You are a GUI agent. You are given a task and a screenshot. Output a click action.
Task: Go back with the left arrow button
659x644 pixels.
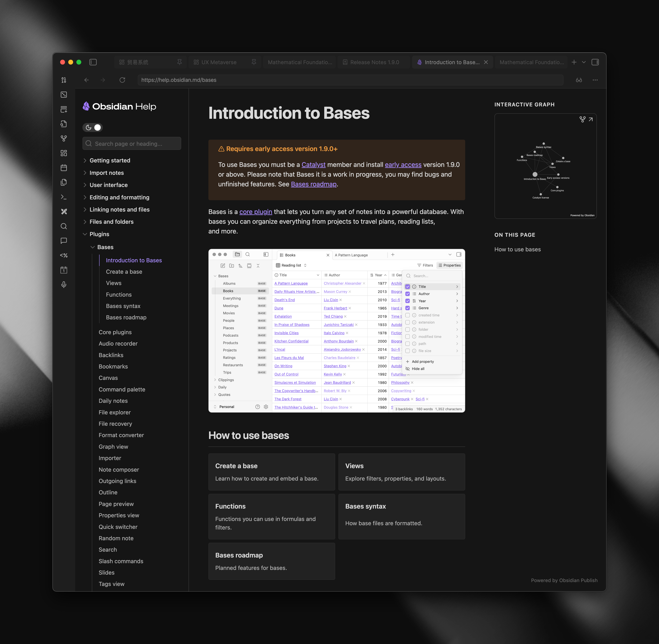tap(87, 80)
